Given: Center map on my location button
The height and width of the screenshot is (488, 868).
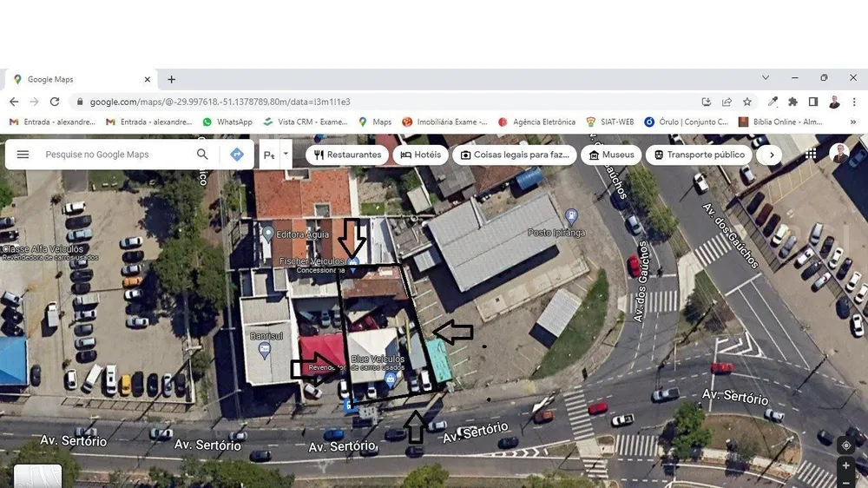Looking at the screenshot, I should tap(845, 445).
